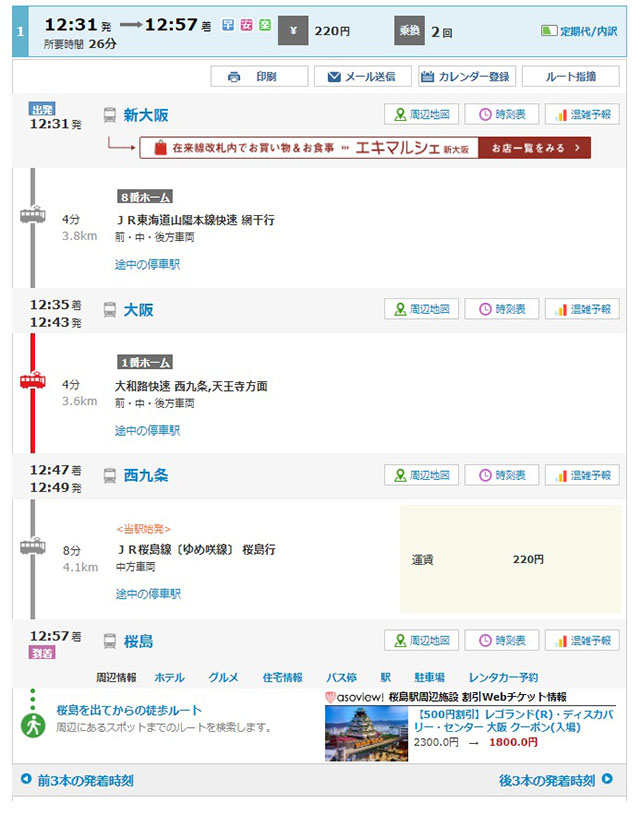Go to 後3本の発着時刻
The height and width of the screenshot is (815, 640).
pos(556,780)
